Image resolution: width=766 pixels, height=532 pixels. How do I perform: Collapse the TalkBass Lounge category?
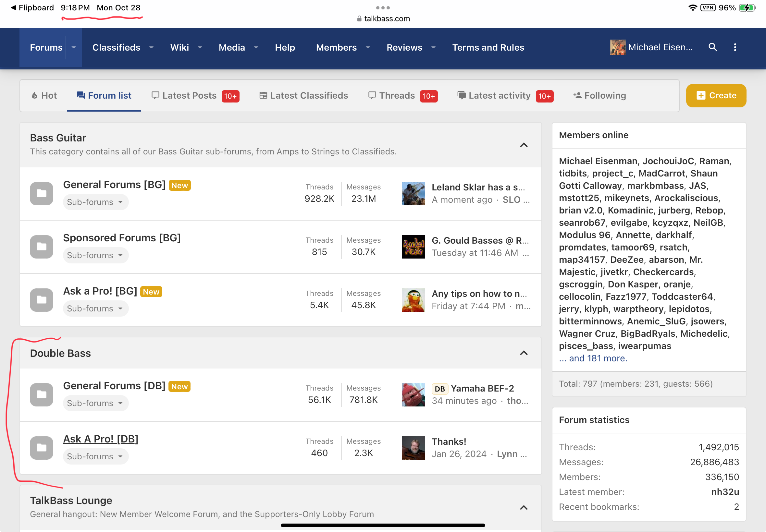524,507
